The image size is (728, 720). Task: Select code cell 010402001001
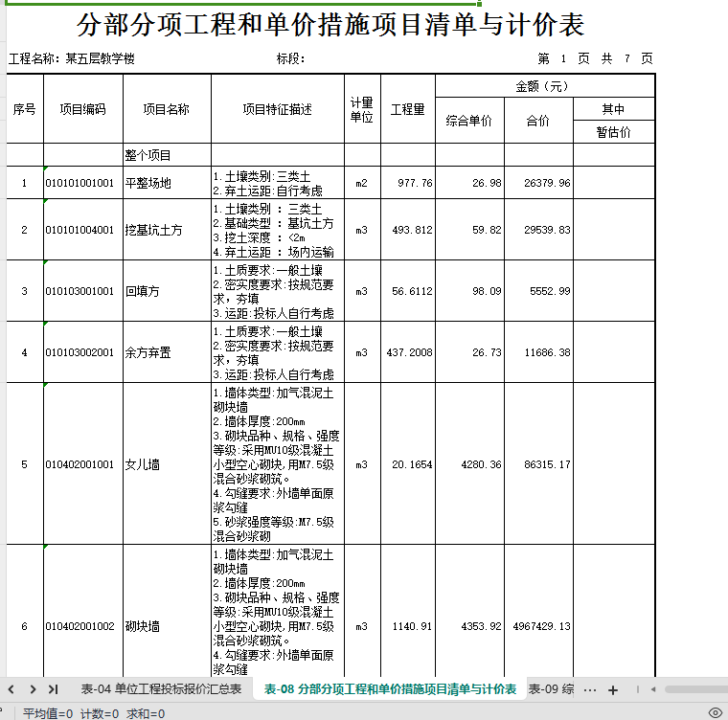(x=83, y=463)
